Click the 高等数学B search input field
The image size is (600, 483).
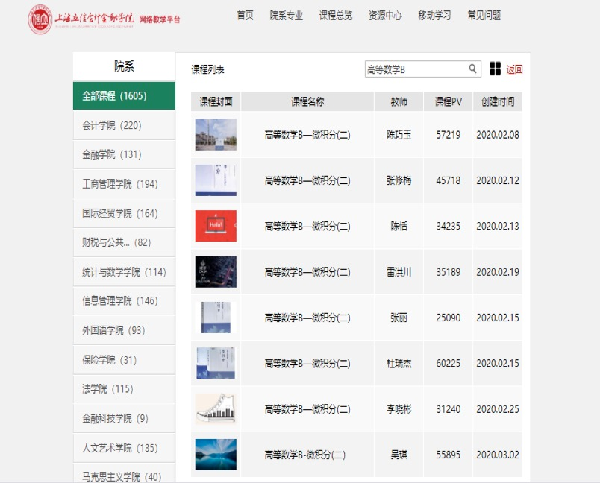tap(415, 69)
